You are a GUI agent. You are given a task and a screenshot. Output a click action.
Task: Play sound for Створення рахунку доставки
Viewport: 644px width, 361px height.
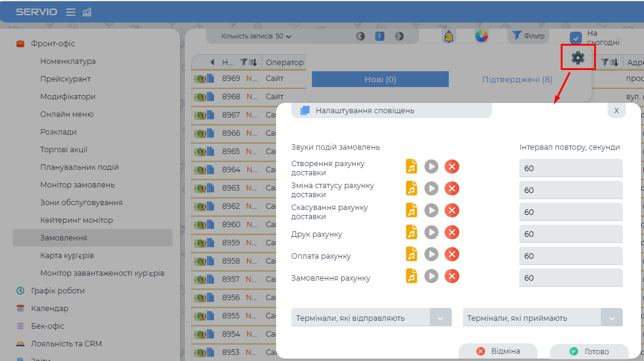coord(431,167)
